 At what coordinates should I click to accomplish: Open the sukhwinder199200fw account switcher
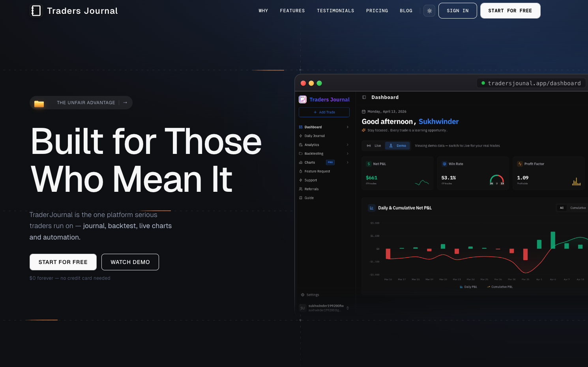324,308
